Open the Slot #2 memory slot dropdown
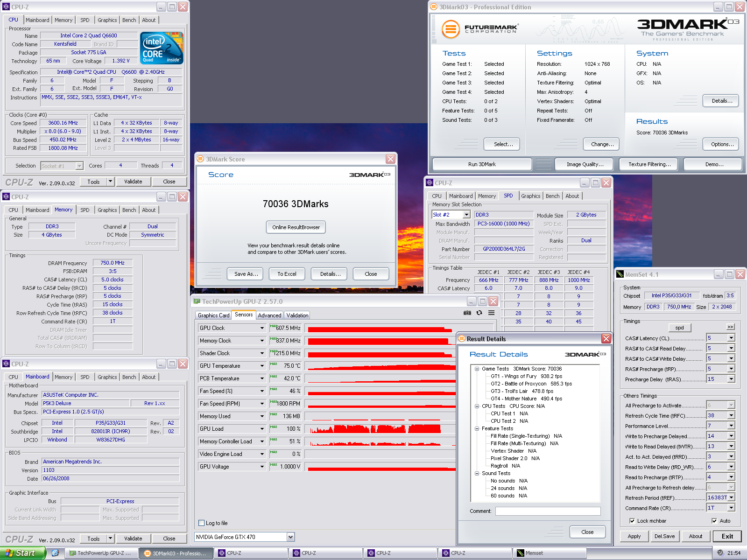 [466, 215]
